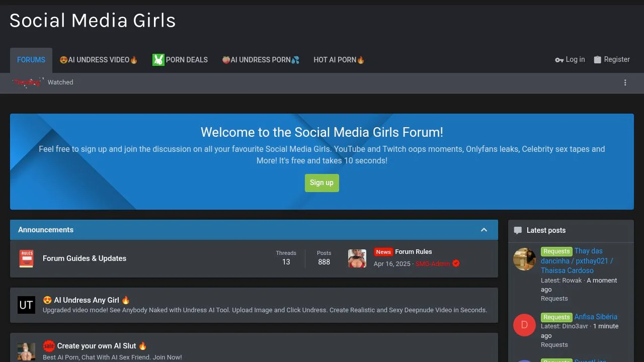Click the red Trending link
Viewport: 644px width, 362px height.
click(x=27, y=82)
